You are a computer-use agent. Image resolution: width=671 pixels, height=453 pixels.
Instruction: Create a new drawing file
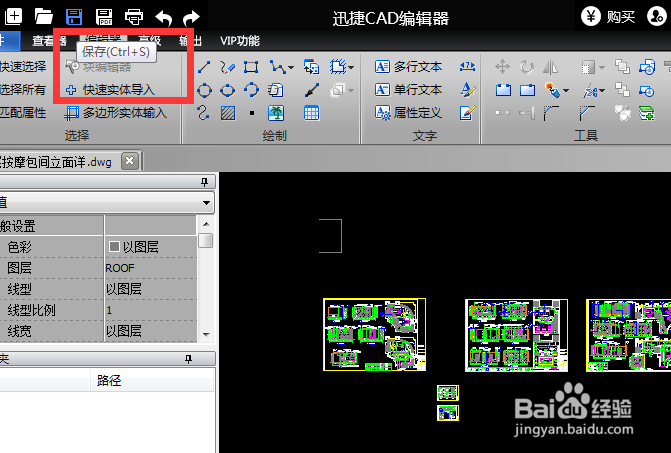[x=13, y=17]
